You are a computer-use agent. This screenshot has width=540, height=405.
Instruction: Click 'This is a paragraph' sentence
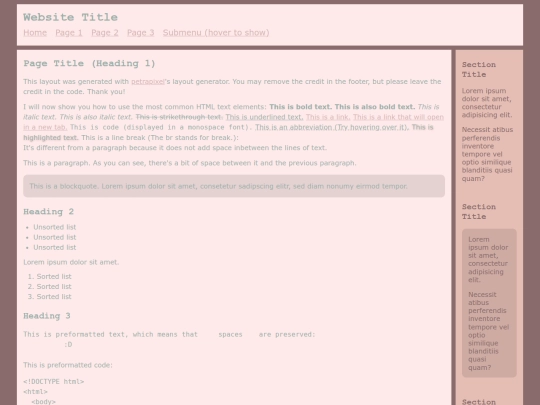click(190, 163)
